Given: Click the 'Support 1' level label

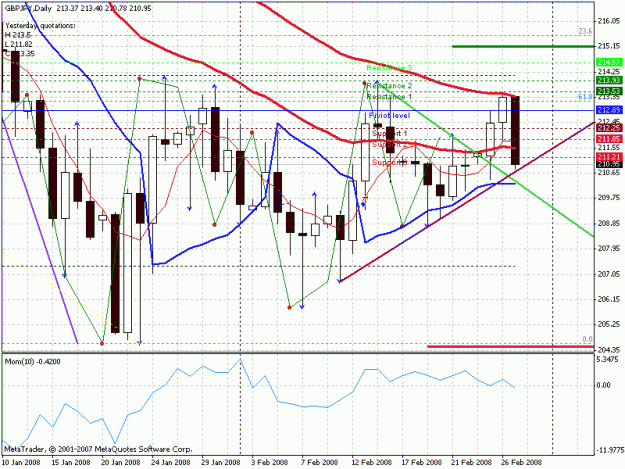Looking at the screenshot, I should (x=389, y=133).
